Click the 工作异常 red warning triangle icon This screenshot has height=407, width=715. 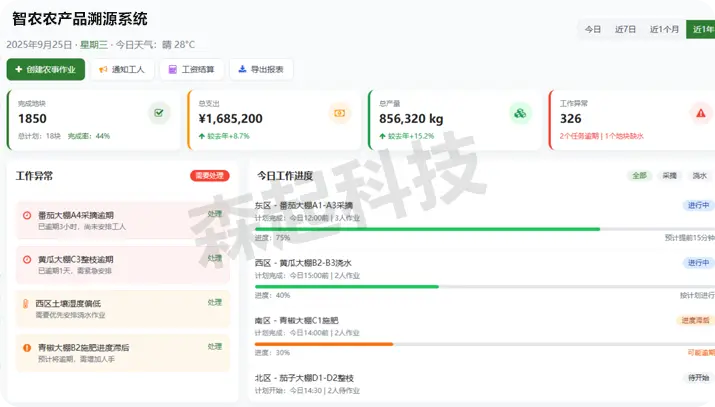click(700, 113)
